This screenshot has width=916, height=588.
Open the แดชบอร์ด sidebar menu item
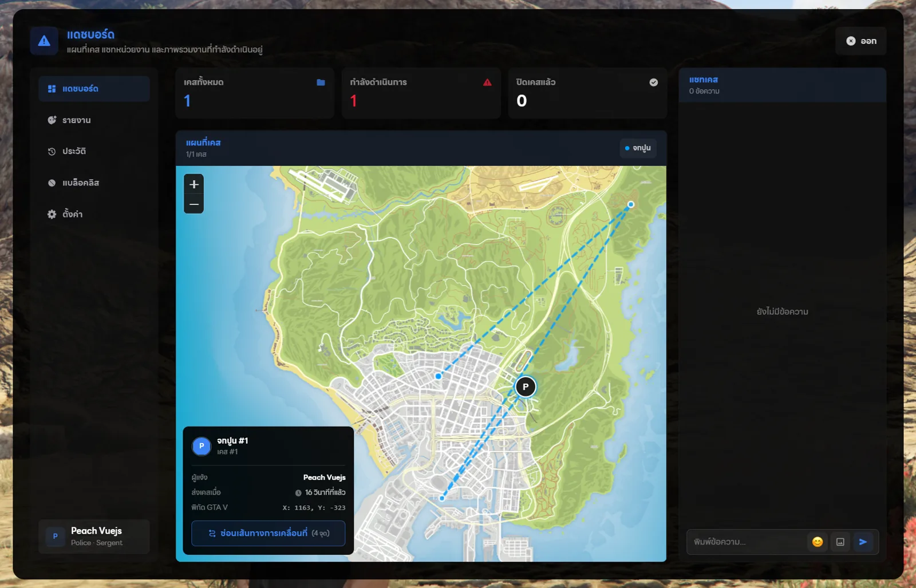click(94, 89)
